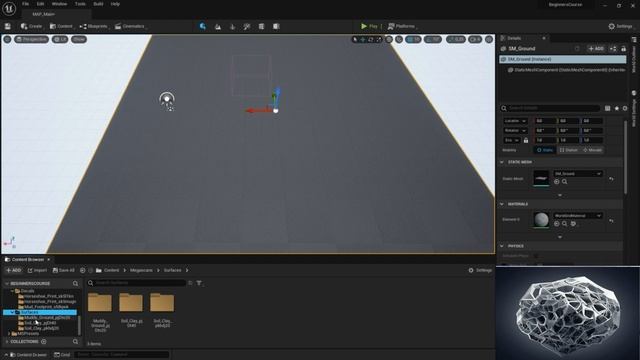Image resolution: width=640 pixels, height=360 pixels.
Task: Collapse the Static Mesh section
Action: [x=502, y=162]
